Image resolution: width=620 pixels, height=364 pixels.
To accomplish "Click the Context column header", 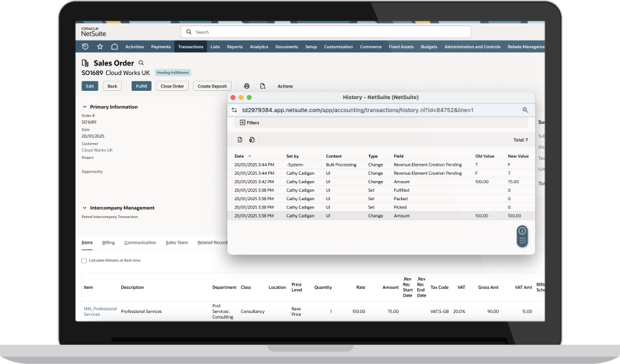I will point(333,156).
